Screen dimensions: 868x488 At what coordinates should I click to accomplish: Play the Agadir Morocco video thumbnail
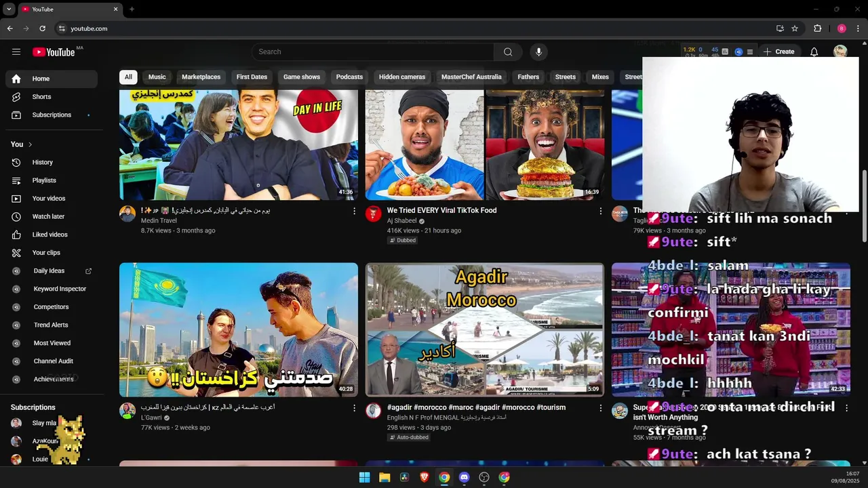click(485, 329)
